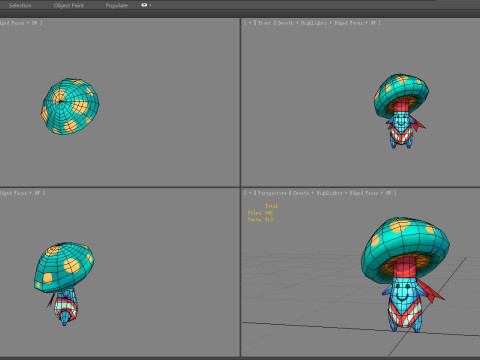Open the Front viewport [+] general menu

[x=250, y=23]
